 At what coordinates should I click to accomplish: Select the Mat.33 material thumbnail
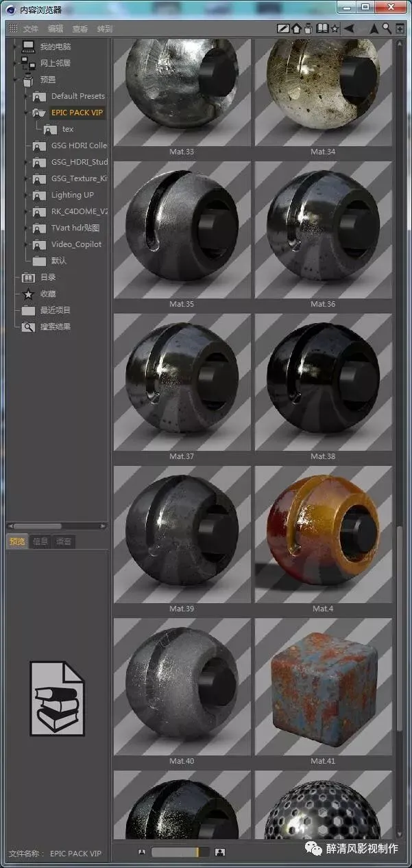(x=182, y=93)
